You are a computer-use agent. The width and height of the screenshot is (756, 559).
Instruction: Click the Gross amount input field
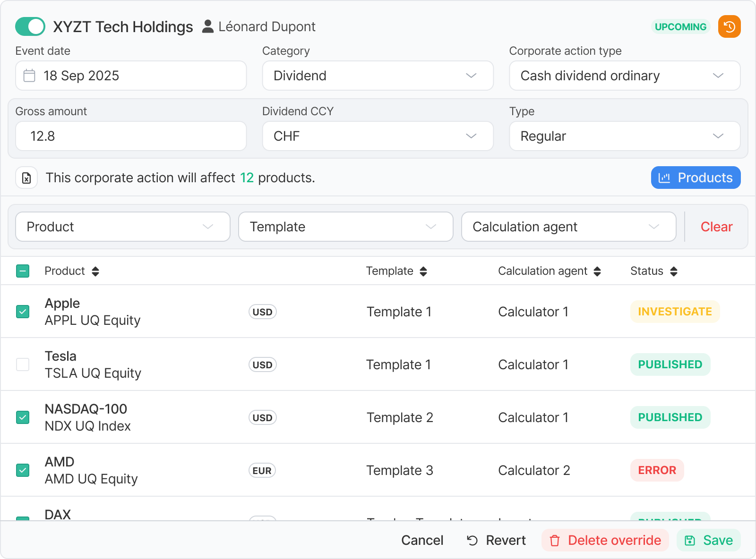click(x=131, y=136)
